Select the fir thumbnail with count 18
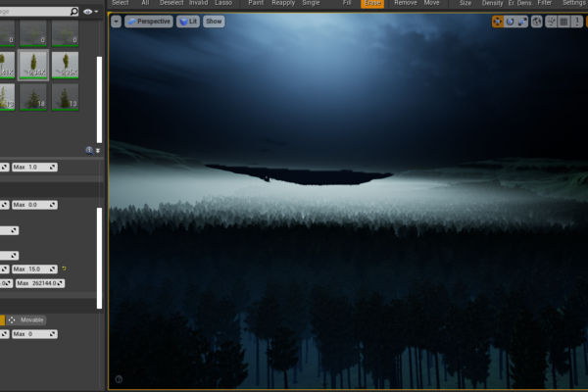This screenshot has width=588, height=392. click(33, 97)
